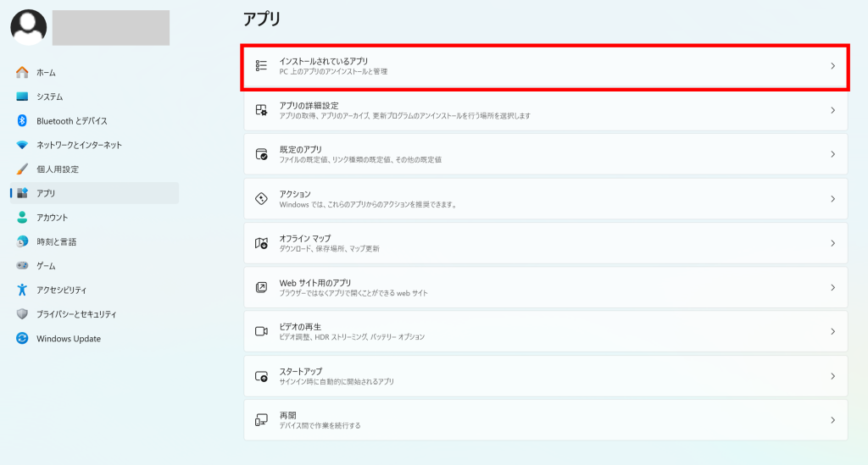This screenshot has width=868, height=465.
Task: Select the Bluetooth とデバイス icon
Action: (x=22, y=121)
